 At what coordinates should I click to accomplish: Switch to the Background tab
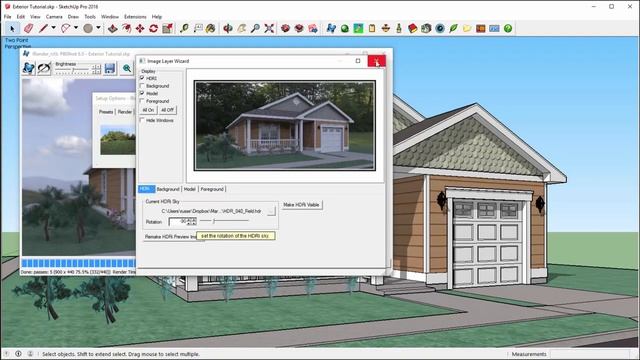[168, 189]
